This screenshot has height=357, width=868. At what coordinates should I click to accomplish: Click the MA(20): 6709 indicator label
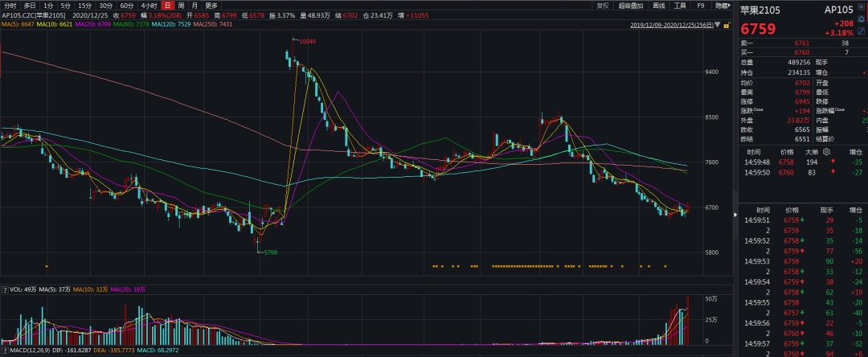(x=95, y=24)
